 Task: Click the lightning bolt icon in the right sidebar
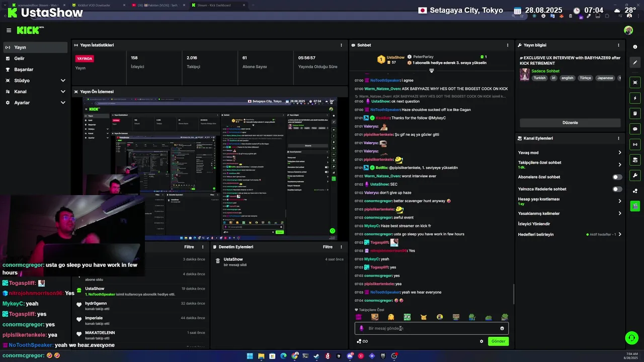point(635,98)
